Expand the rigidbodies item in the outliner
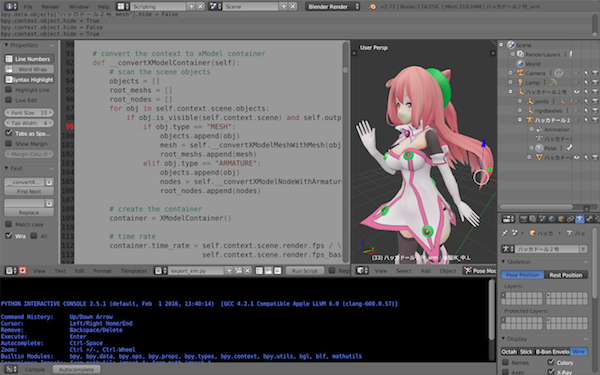 coord(520,111)
